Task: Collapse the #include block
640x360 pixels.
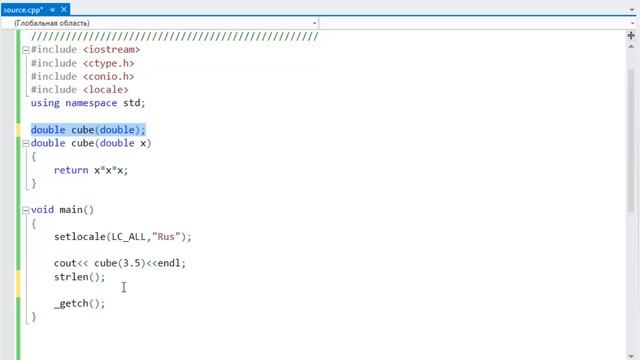Action: 26,50
